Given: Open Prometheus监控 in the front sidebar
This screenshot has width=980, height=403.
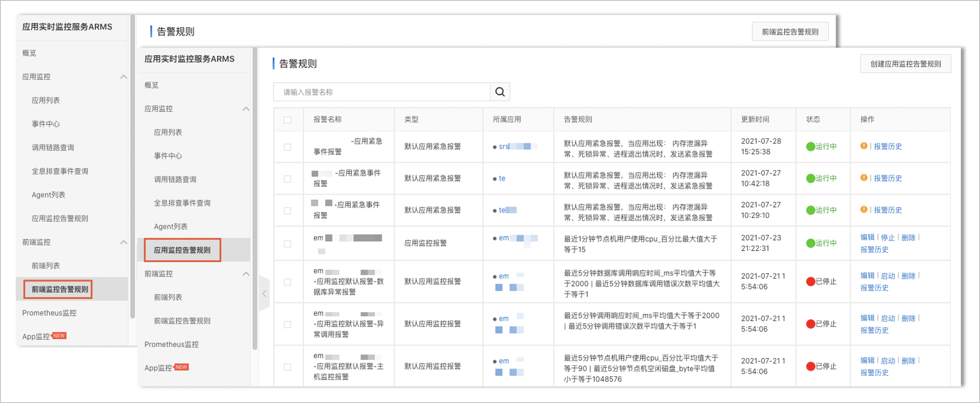Looking at the screenshot, I should [x=171, y=344].
